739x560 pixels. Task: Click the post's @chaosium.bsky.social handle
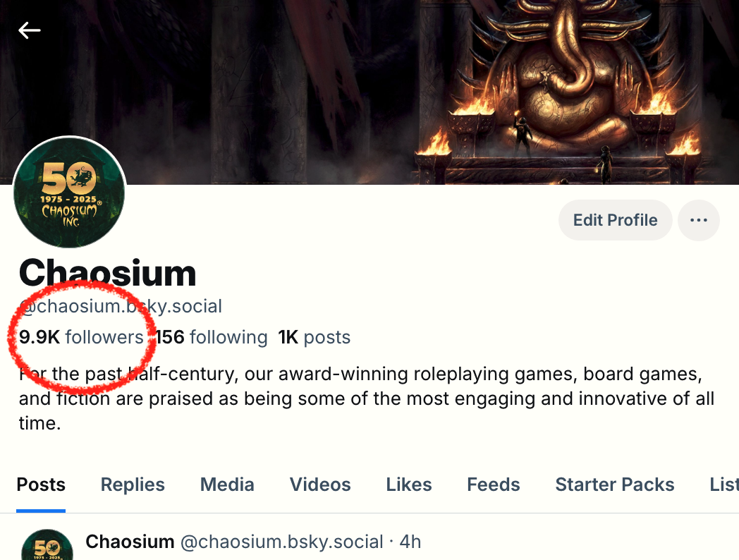[x=282, y=542]
